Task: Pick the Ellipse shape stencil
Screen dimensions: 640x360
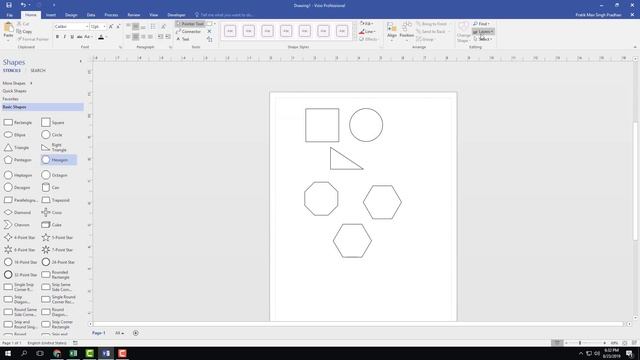Action: click(x=15, y=135)
